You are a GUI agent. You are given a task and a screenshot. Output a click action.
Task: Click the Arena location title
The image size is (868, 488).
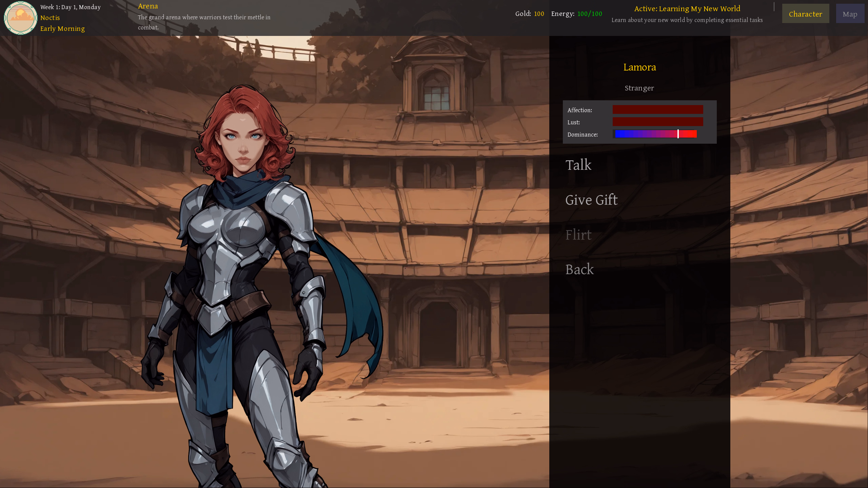pos(148,6)
